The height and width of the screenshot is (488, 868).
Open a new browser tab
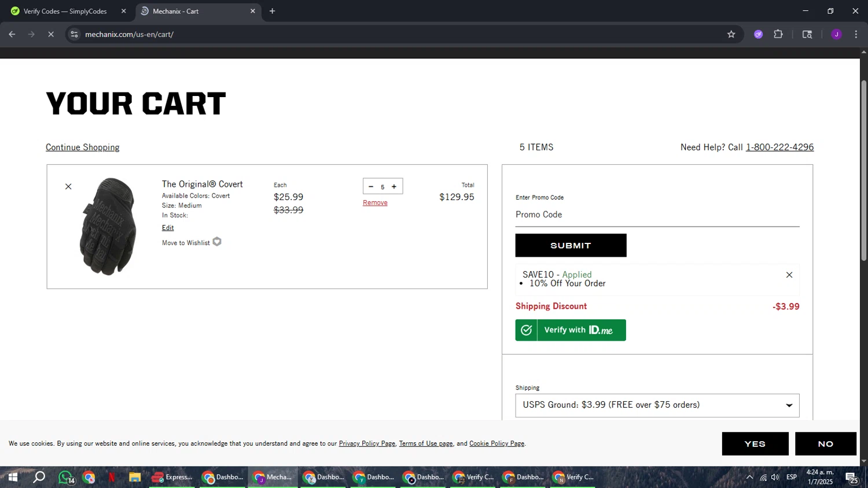pyautogui.click(x=272, y=11)
